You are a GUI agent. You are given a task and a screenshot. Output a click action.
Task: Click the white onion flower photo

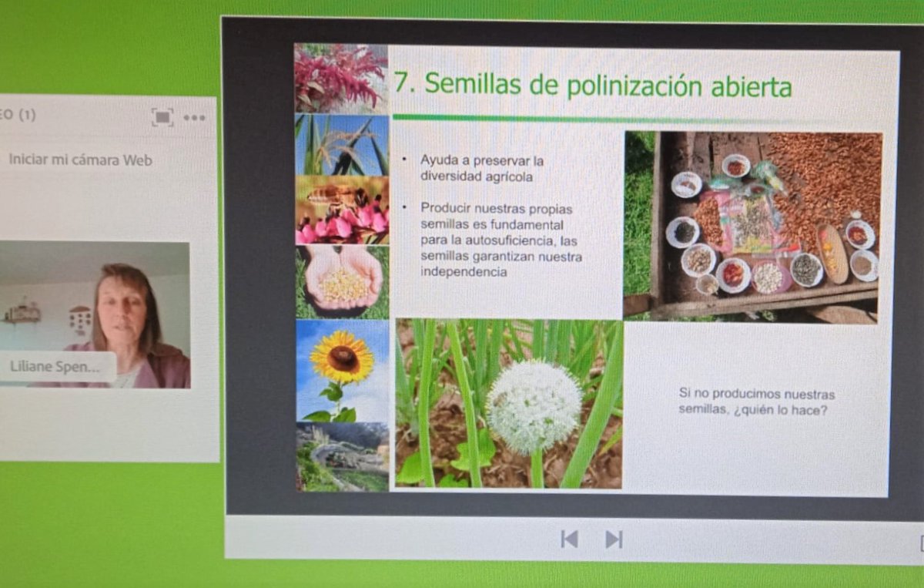(508, 404)
